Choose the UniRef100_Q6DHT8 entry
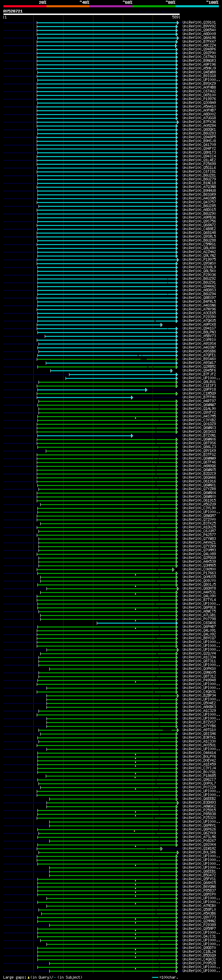This screenshot has height=980, width=222. coord(199,589)
